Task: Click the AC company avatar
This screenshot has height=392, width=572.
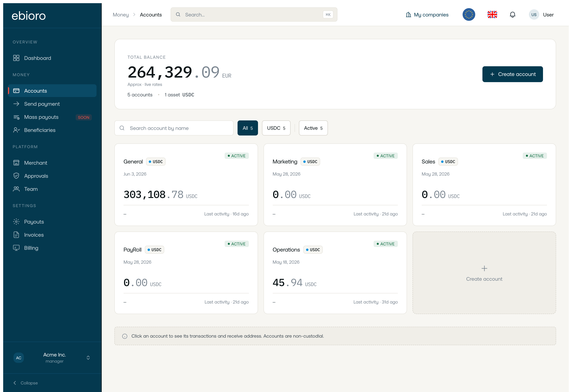Action: (x=19, y=358)
